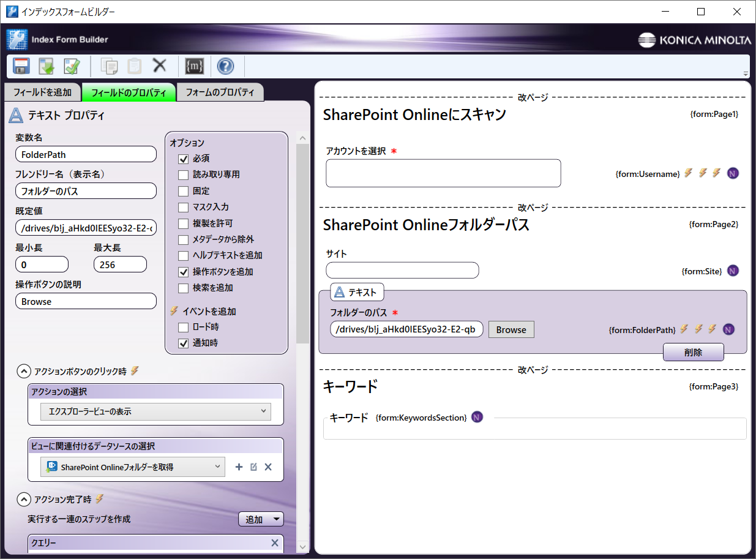
Task: Remove the data source with the X icon
Action: click(x=268, y=467)
